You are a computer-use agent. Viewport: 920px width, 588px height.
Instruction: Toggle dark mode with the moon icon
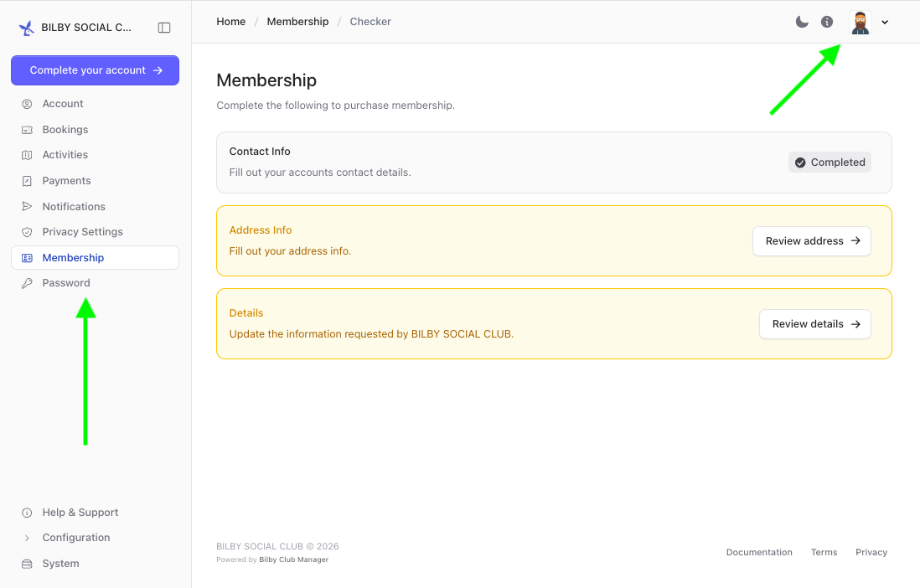(802, 22)
